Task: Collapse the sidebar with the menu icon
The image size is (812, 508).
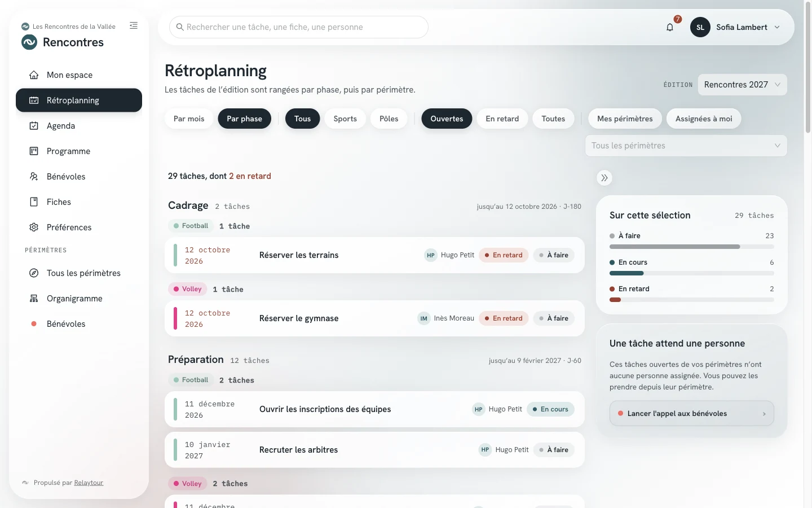Action: click(134, 25)
